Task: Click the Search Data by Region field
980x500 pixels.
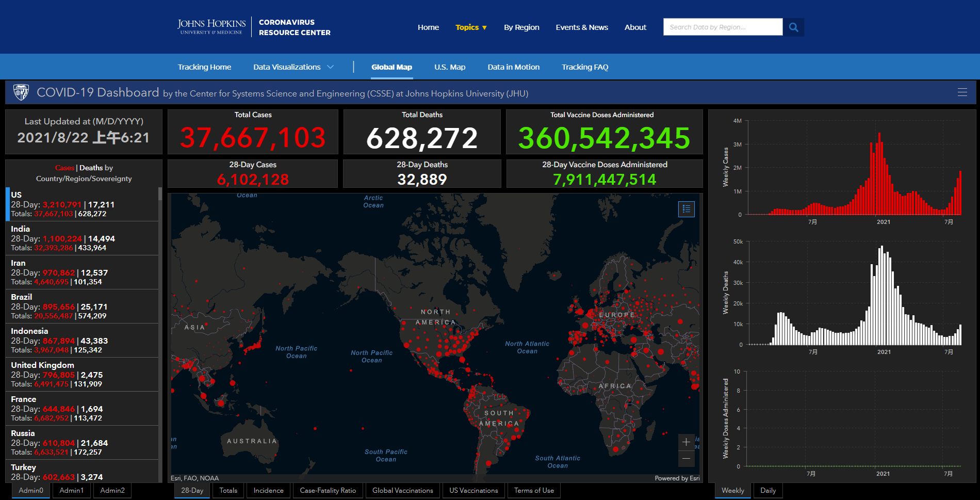Action: 722,27
